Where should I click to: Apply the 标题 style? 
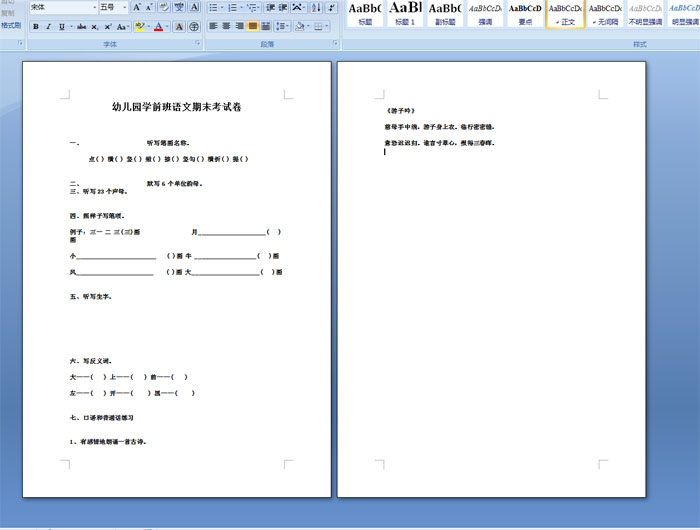pos(365,14)
